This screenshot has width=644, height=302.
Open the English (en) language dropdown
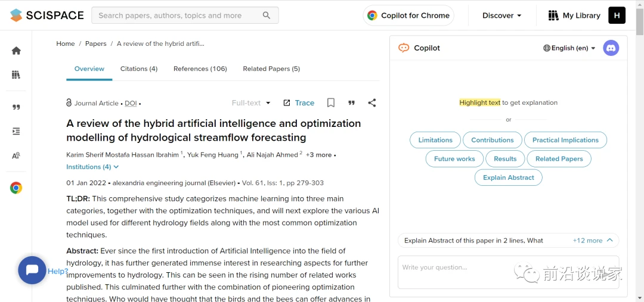point(569,48)
